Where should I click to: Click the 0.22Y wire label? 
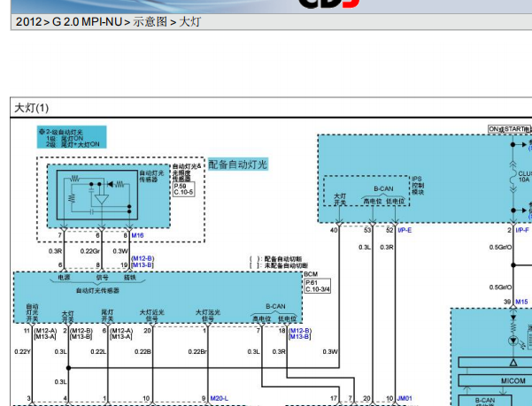(22, 352)
